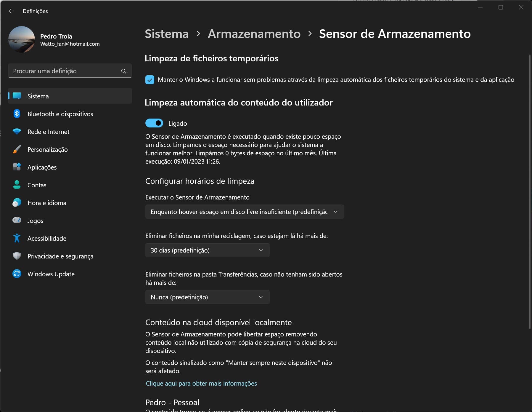The image size is (532, 412).
Task: Open the Nunca Transferências folder dropdown
Action: point(207,297)
